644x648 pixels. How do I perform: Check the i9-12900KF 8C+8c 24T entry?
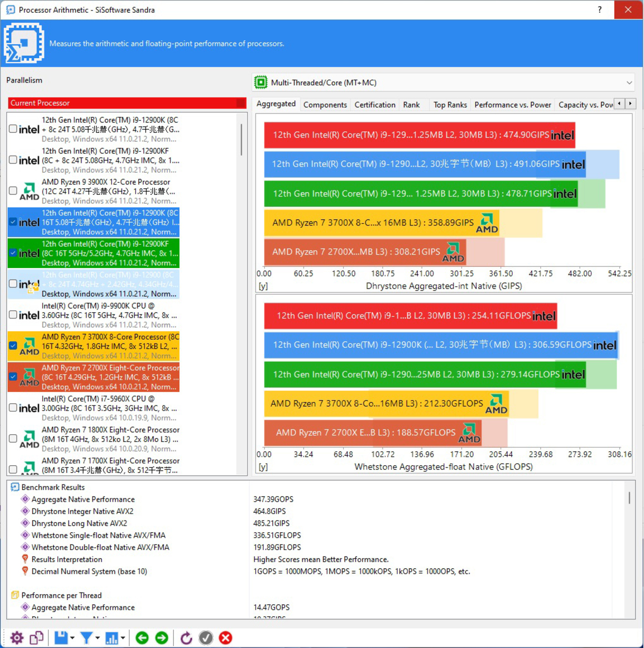tap(13, 160)
